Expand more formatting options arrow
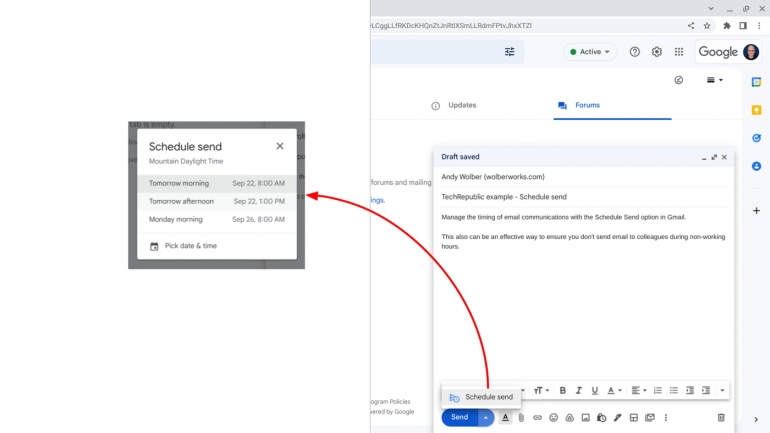The height and width of the screenshot is (433, 770). (722, 390)
